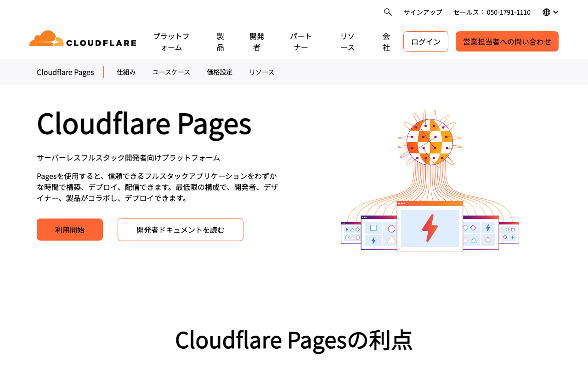The image size is (588, 368).
Task: Expand the globe language dropdown chevron
Action: pyautogui.click(x=556, y=12)
